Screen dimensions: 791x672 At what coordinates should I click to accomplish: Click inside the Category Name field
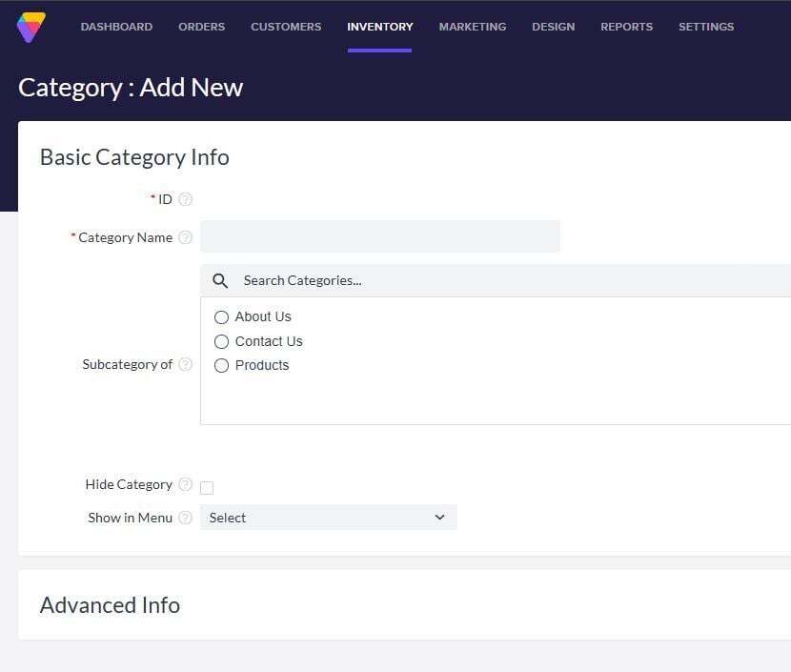[379, 236]
